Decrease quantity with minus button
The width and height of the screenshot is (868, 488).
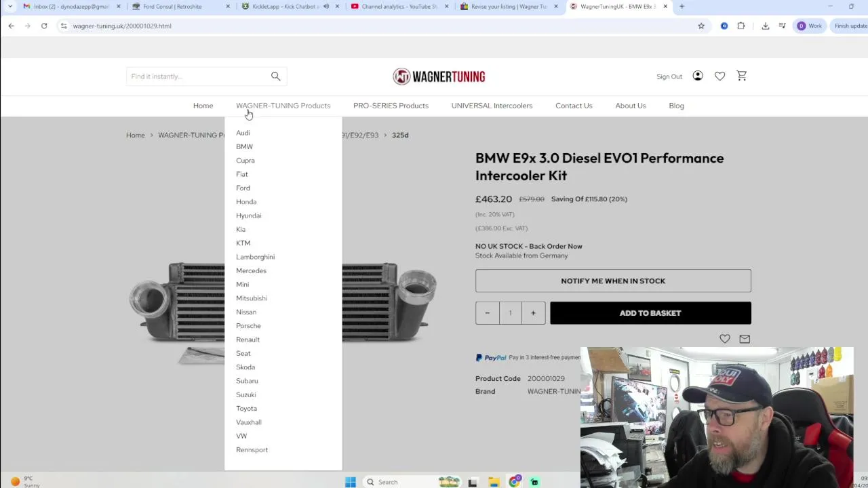487,313
